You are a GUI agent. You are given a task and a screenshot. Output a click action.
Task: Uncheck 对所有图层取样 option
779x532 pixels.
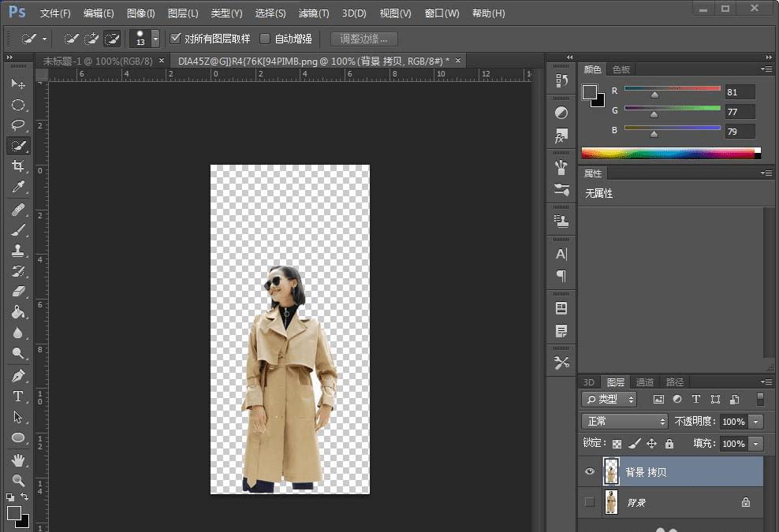click(176, 39)
